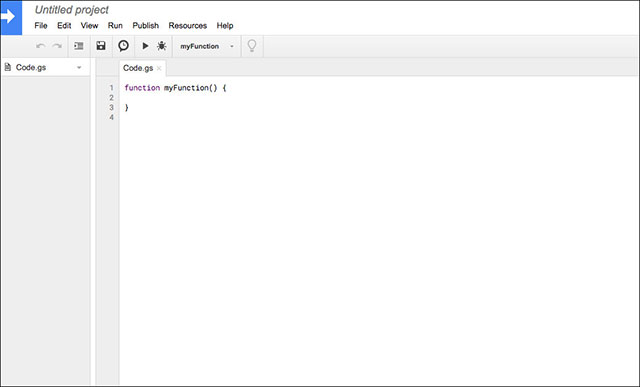This screenshot has height=387, width=640.
Task: Click the myFunction() name in the code
Action: point(191,88)
